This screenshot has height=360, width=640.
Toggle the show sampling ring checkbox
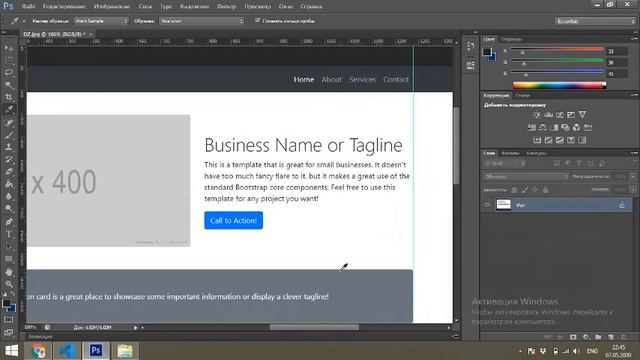[x=258, y=20]
